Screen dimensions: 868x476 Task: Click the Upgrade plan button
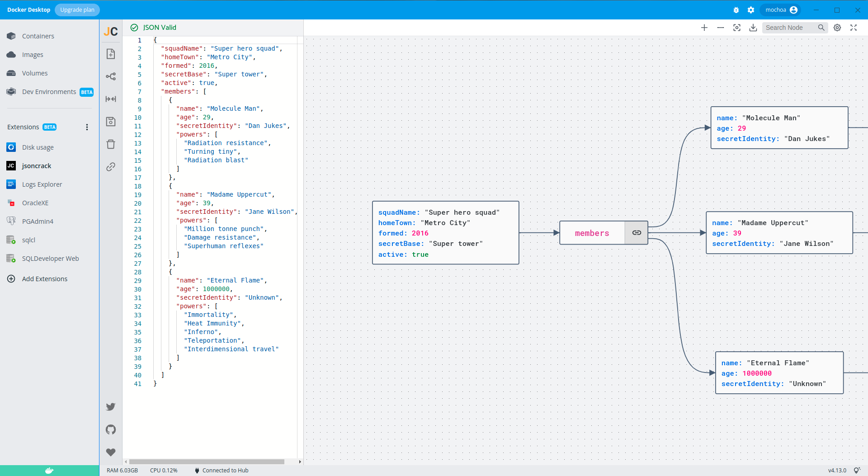pyautogui.click(x=77, y=10)
